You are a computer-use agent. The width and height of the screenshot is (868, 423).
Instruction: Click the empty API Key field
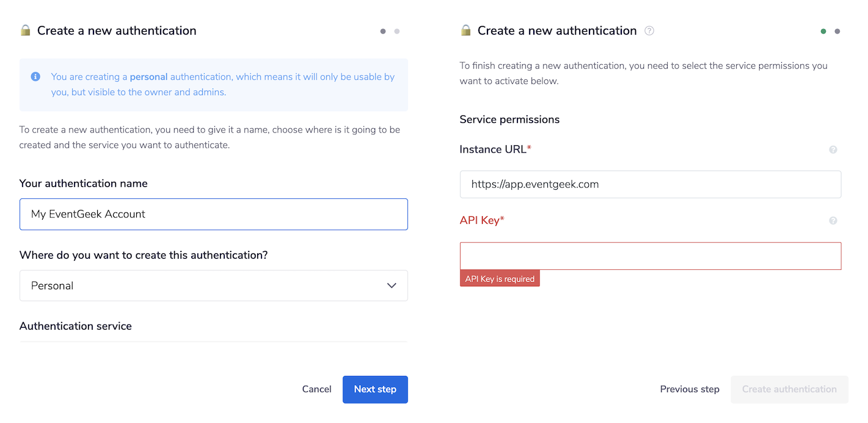650,256
